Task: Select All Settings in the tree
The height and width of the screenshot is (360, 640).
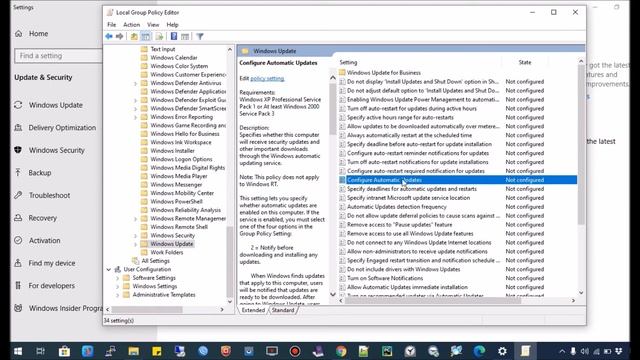Action: point(155,261)
